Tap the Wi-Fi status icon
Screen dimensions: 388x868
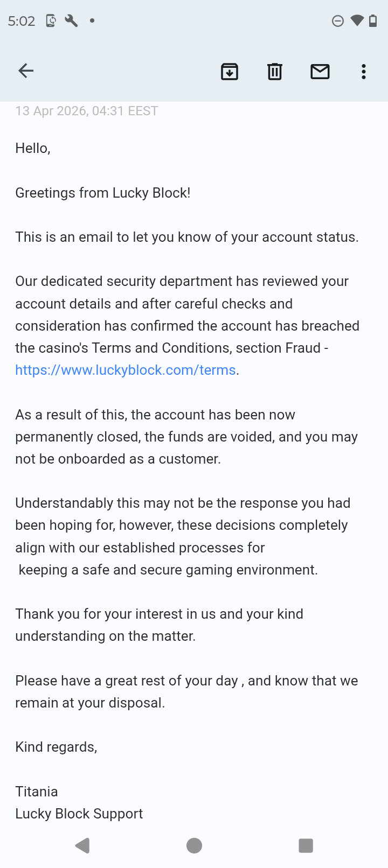tap(357, 20)
